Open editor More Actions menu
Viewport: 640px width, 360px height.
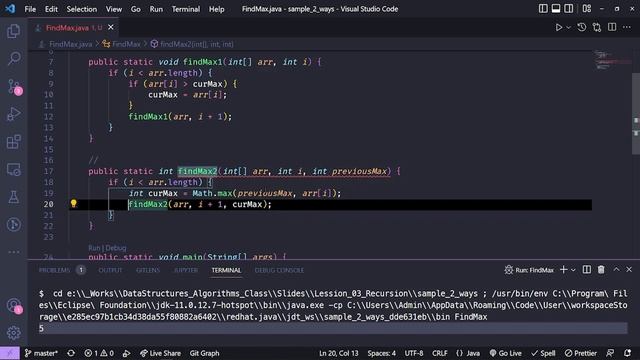coord(627,27)
